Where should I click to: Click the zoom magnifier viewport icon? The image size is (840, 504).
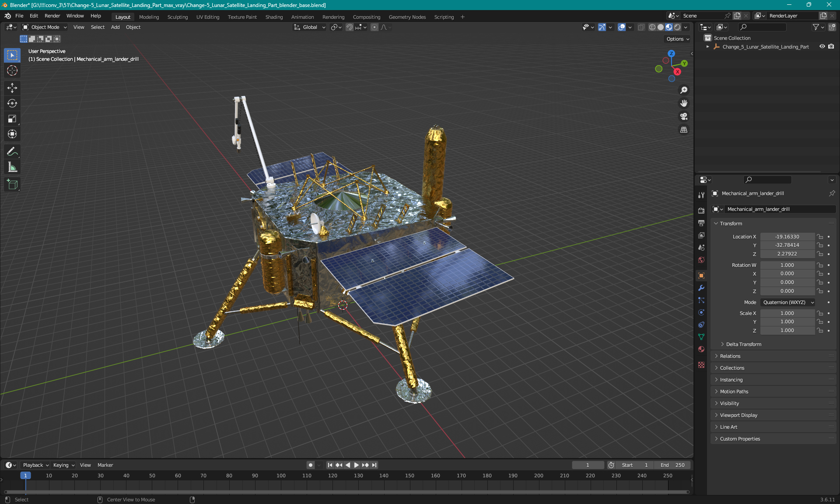point(684,90)
